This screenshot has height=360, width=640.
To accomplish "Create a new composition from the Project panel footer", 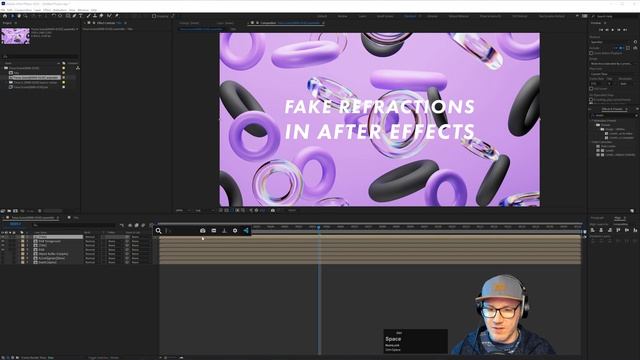I will coord(16,211).
